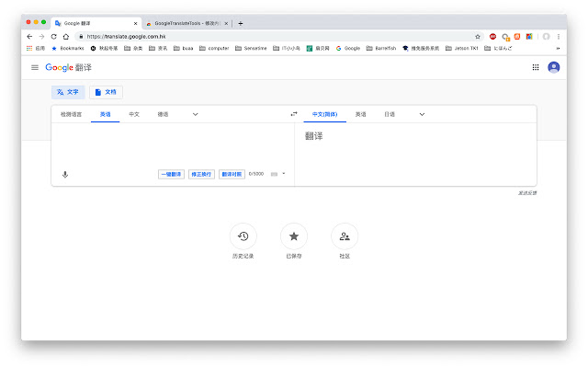Go to the browser home page
This screenshot has width=588, height=368.
tap(66, 37)
